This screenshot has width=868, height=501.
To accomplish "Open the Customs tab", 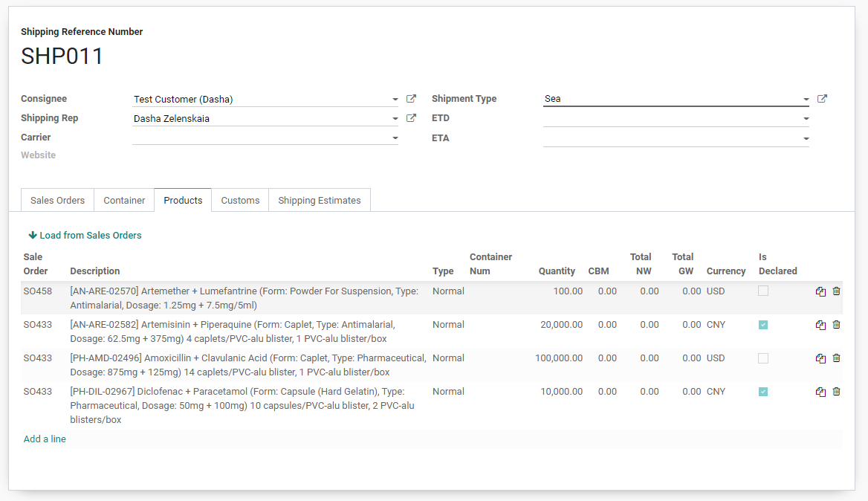I will (x=240, y=201).
